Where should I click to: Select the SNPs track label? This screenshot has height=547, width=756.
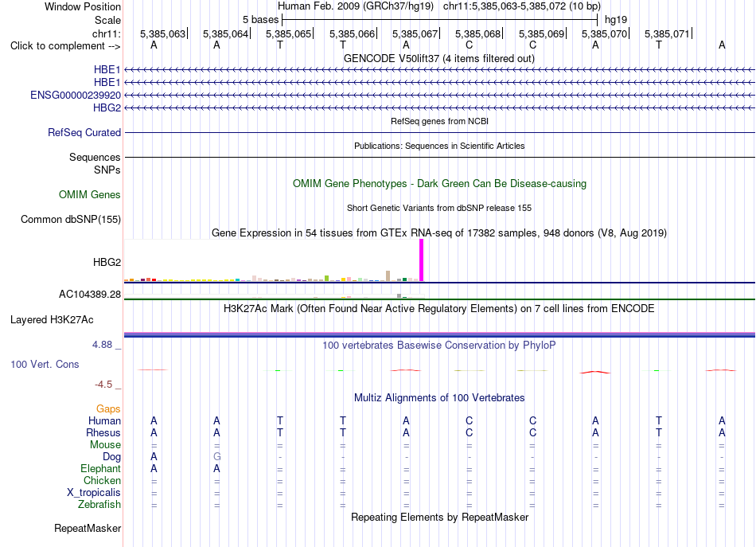coord(107,170)
